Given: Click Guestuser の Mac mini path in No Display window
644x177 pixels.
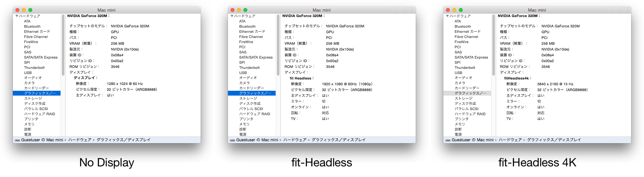Looking at the screenshot, I should (x=42, y=140).
